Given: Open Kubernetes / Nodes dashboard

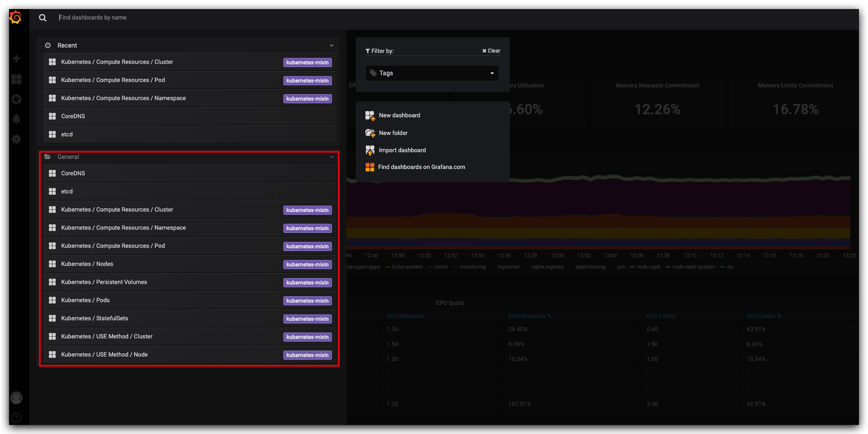Looking at the screenshot, I should point(190,264).
